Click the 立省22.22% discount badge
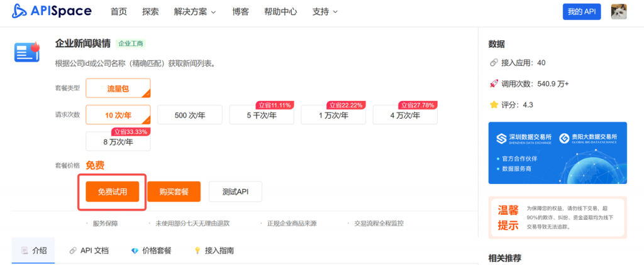The height and width of the screenshot is (265, 644). (347, 105)
